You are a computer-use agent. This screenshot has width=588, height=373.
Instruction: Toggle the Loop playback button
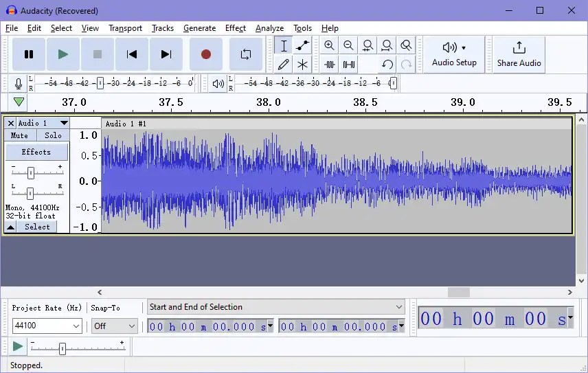(x=246, y=54)
